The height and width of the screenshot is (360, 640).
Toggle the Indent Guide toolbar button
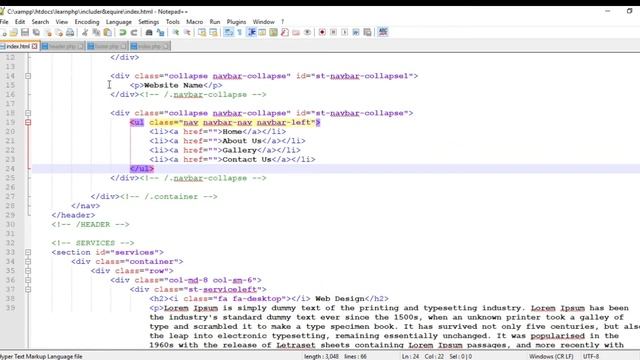pos(251,32)
